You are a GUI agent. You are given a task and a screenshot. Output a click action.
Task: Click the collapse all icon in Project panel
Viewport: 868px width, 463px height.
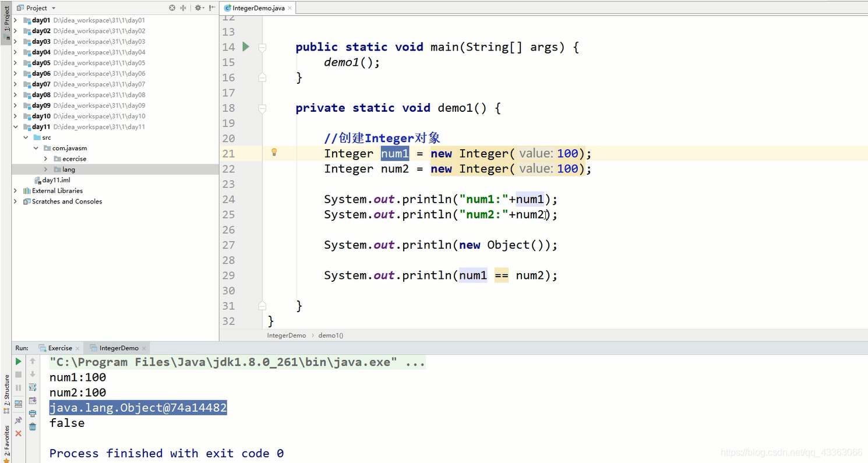point(183,8)
